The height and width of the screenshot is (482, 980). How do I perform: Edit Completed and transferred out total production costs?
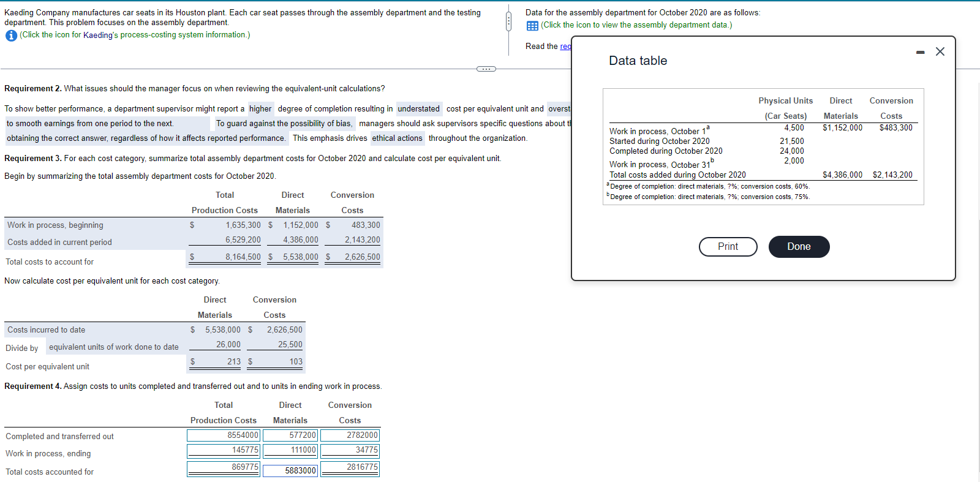tap(224, 435)
